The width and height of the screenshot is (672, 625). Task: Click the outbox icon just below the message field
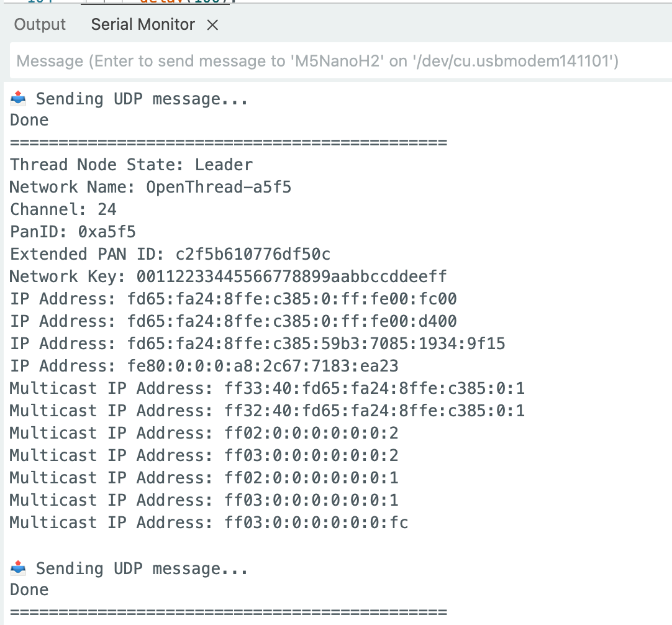point(19,98)
